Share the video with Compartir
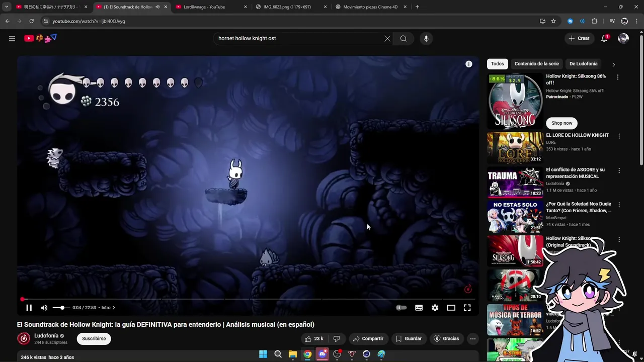Viewport: 644px width, 362px height. pyautogui.click(x=368, y=339)
